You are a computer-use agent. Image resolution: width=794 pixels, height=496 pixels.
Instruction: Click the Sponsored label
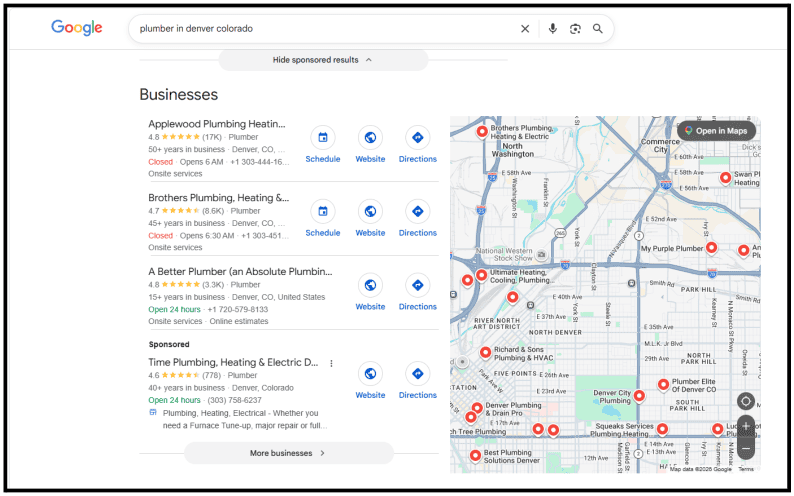[169, 345]
